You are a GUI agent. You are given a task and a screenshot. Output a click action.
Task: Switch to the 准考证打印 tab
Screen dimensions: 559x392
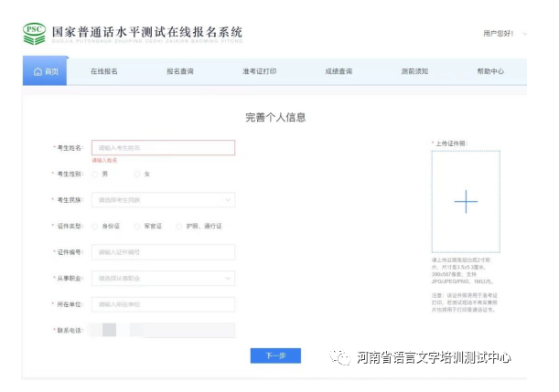(x=260, y=71)
